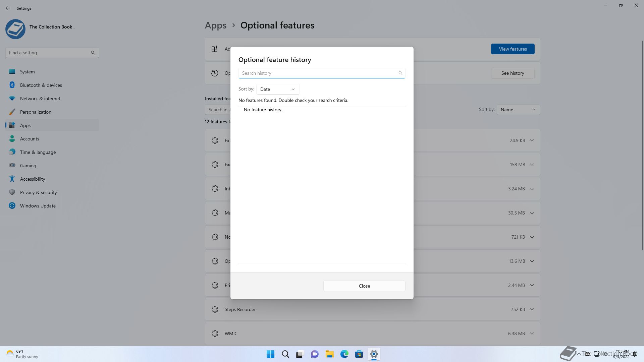Open the Sort by Date dropdown
Viewport: 644px width, 362px height.
click(278, 89)
